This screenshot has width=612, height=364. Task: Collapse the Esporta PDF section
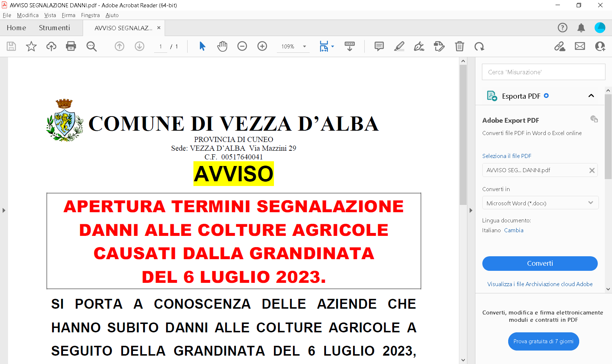point(591,96)
